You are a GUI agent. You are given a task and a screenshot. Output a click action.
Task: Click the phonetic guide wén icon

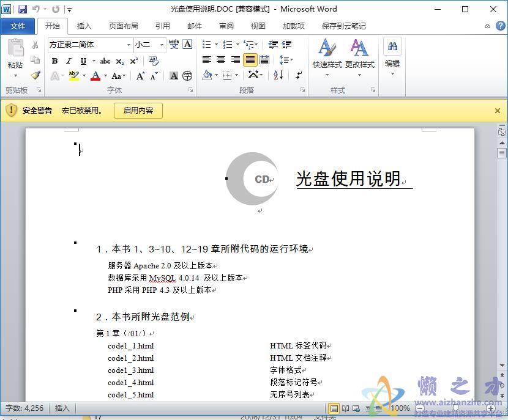tap(174, 45)
